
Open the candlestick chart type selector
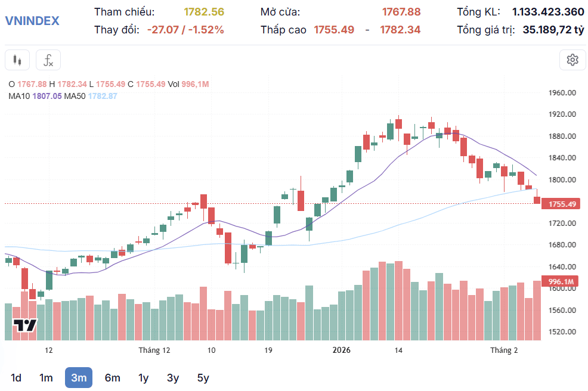[x=17, y=60]
